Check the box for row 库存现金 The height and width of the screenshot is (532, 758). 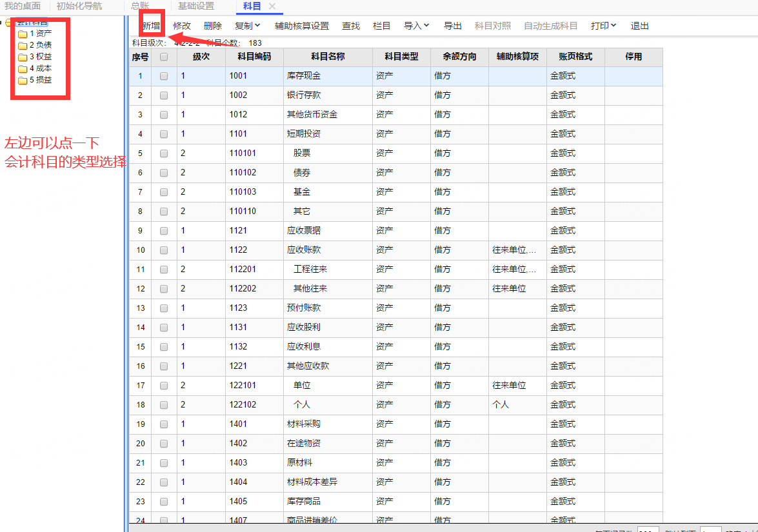[164, 76]
